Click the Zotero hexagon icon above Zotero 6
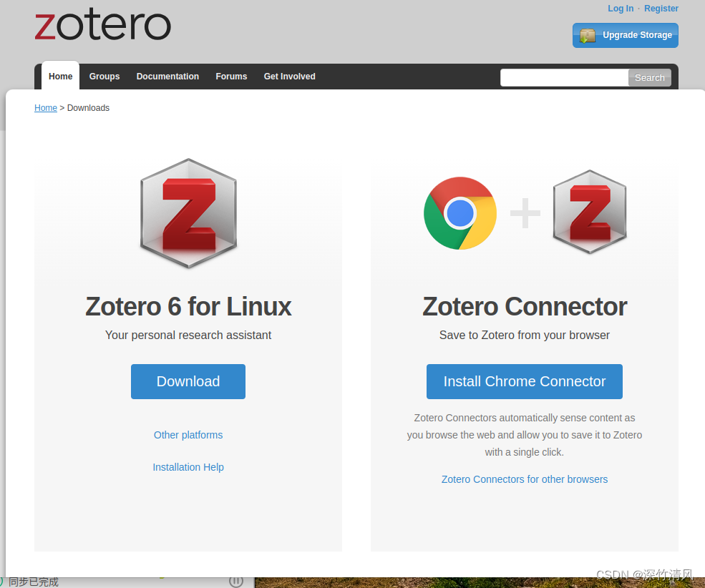 pos(188,213)
